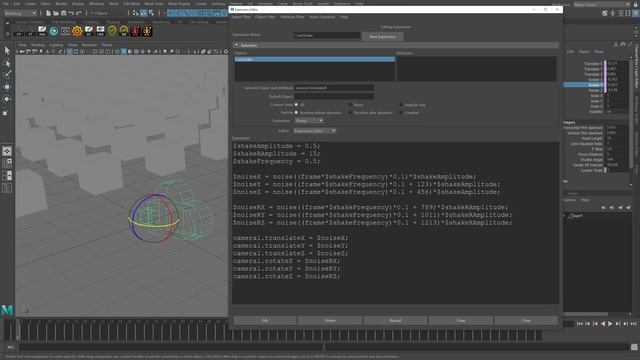Click the Focal Length value in Channel Box
This screenshot has height=360, width=640.
click(x=617, y=138)
